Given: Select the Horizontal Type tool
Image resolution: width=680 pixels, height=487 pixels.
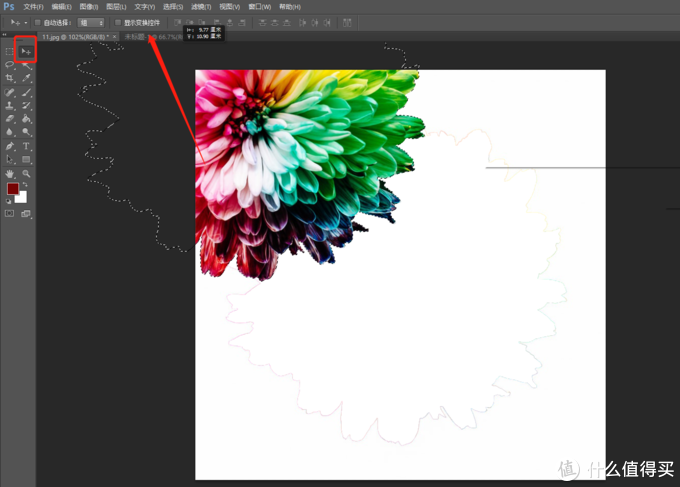Looking at the screenshot, I should [26, 146].
